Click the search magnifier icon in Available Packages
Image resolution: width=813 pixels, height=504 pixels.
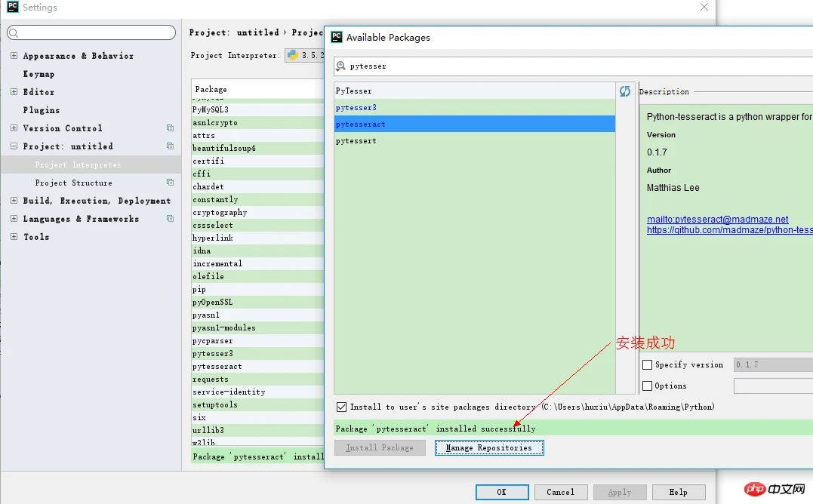(340, 66)
